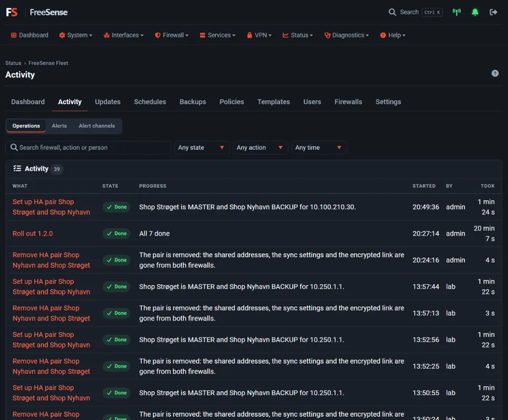Open the page help question-mark icon
Image resolution: width=508 pixels, height=420 pixels.
pos(495,74)
